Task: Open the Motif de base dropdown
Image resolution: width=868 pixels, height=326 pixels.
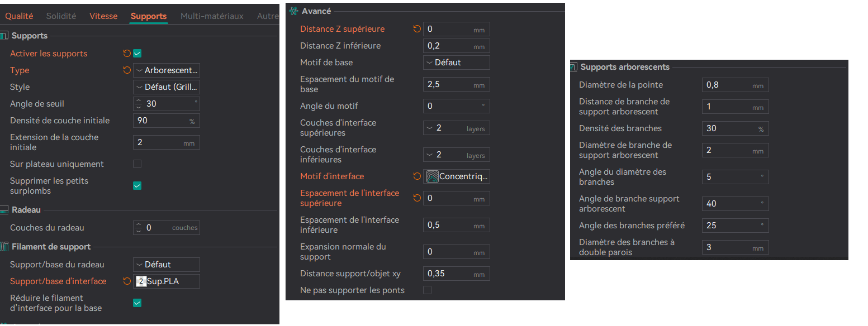Action: tap(457, 63)
